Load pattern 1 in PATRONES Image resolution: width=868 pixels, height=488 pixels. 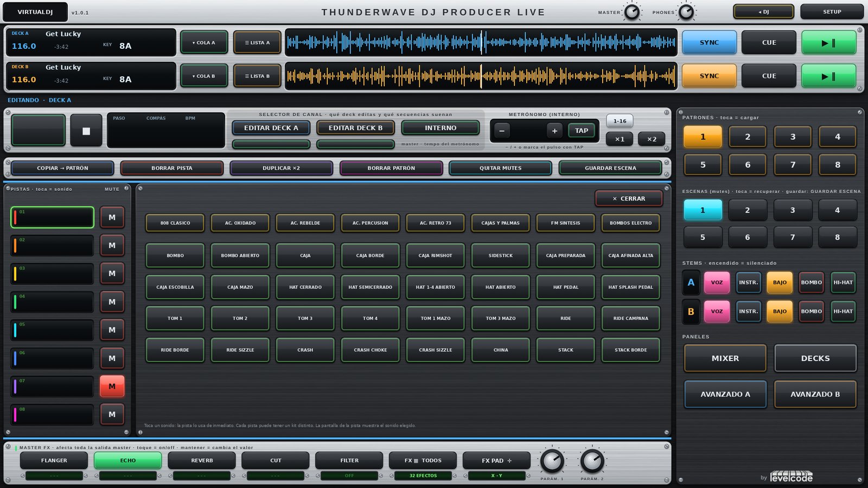703,137
